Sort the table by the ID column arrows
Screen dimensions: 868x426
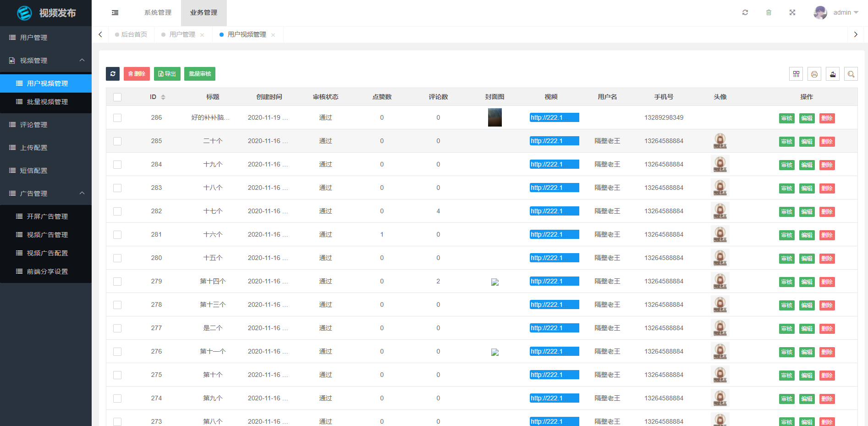(x=163, y=97)
